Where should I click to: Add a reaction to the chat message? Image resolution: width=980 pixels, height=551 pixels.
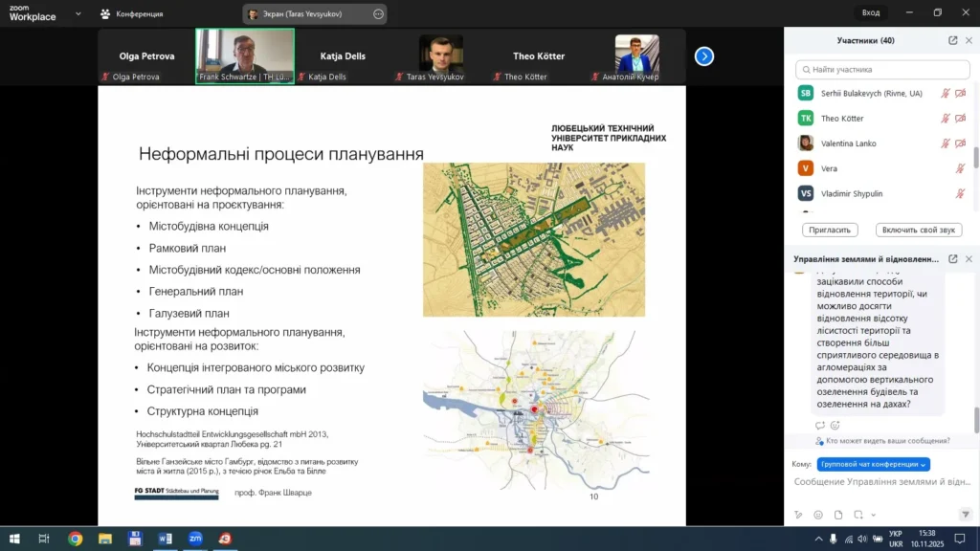[x=835, y=425]
